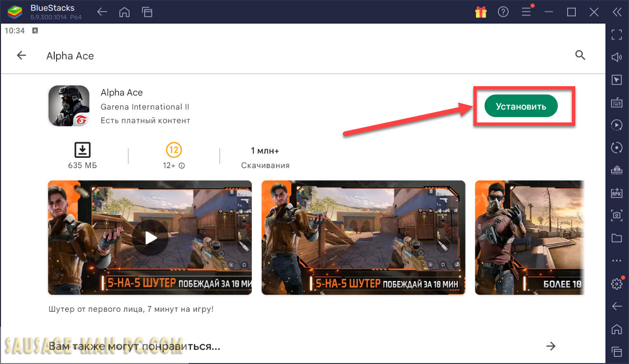Viewport: 629px width, 364px height.
Task: Take a screenshot with the camera icon
Action: 617,215
